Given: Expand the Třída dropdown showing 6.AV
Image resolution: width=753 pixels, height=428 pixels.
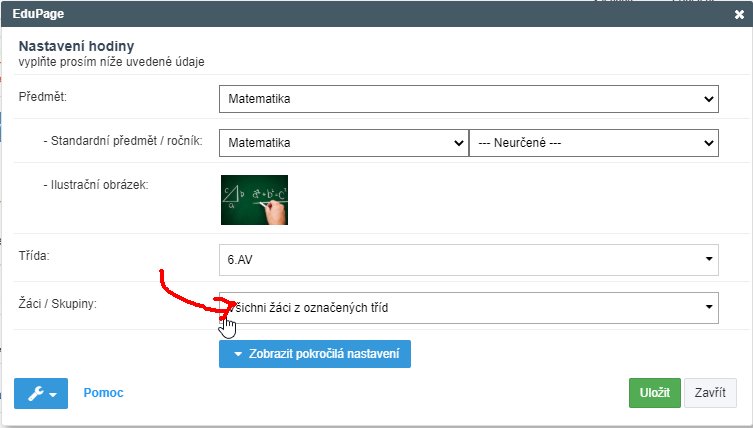Looking at the screenshot, I should (468, 259).
